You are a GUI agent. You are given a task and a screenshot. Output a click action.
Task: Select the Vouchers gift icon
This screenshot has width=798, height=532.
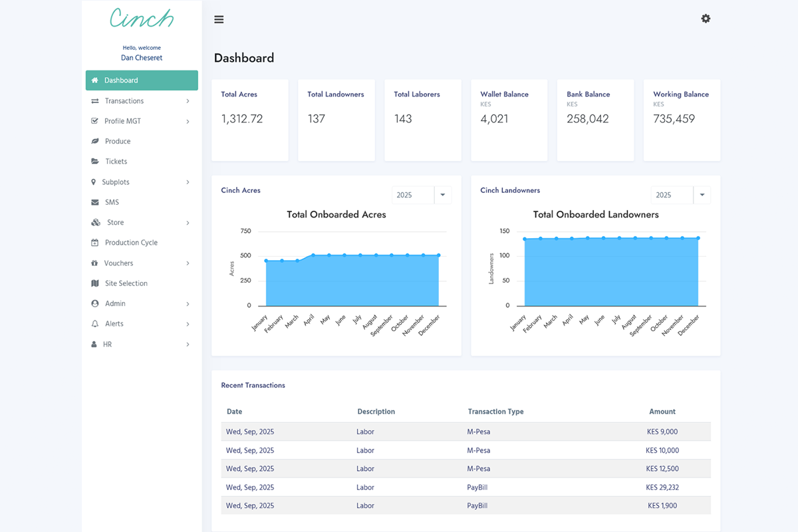94,263
